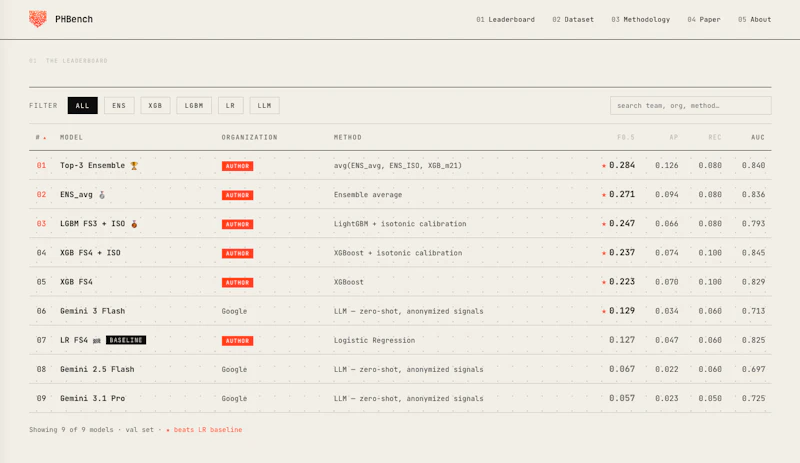Image resolution: width=800 pixels, height=463 pixels.
Task: Sort by the MODEL column header
Action: [71, 137]
